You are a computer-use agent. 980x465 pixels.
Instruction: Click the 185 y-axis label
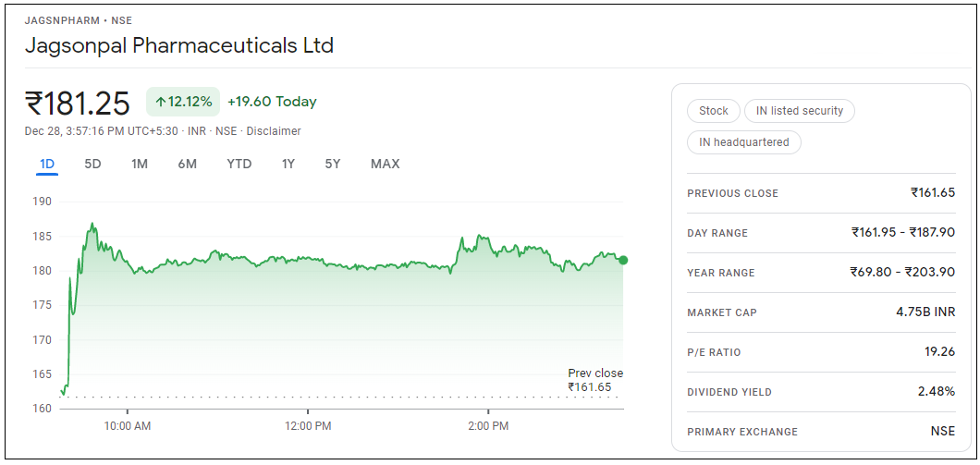[x=43, y=237]
